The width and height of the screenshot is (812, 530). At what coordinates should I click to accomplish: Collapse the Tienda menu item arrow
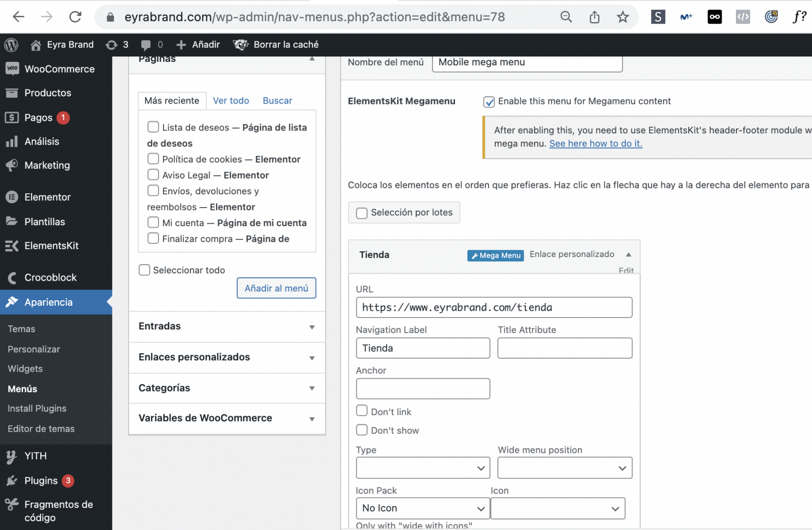[x=628, y=254]
